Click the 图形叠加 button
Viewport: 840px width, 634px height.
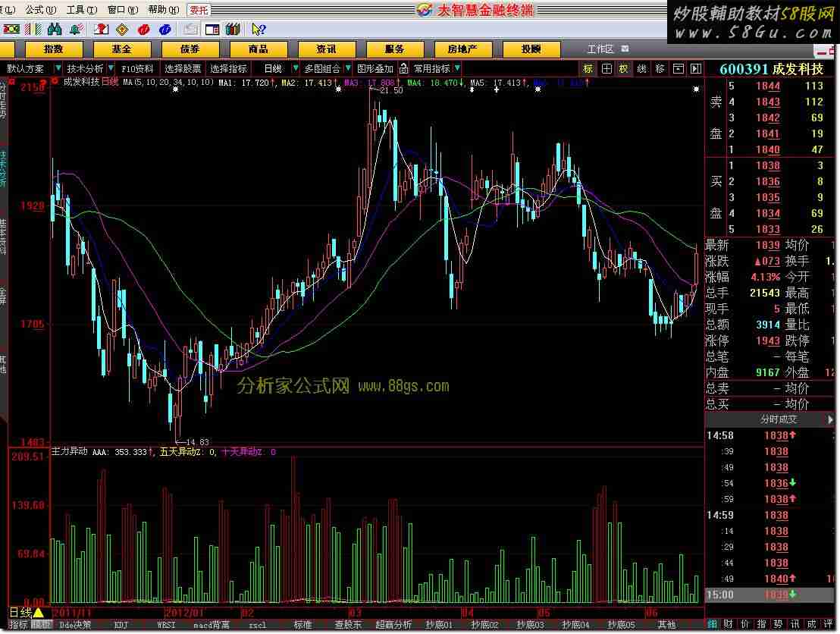(x=375, y=68)
